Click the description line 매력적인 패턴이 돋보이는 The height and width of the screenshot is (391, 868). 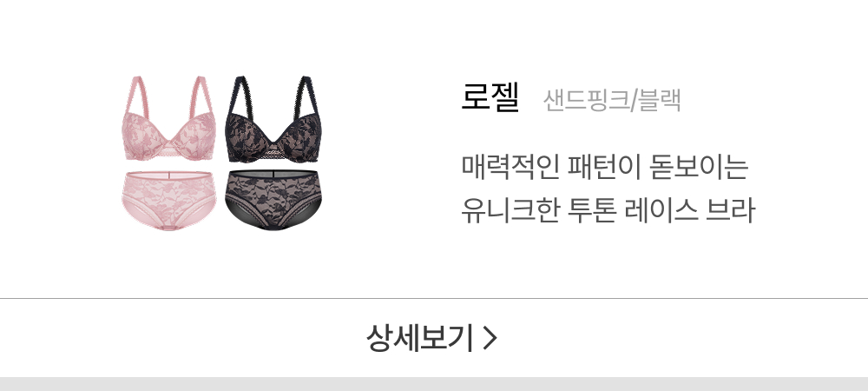[x=604, y=167]
